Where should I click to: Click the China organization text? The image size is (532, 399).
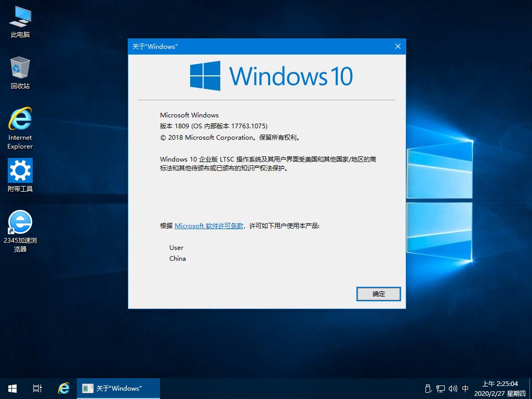(178, 259)
